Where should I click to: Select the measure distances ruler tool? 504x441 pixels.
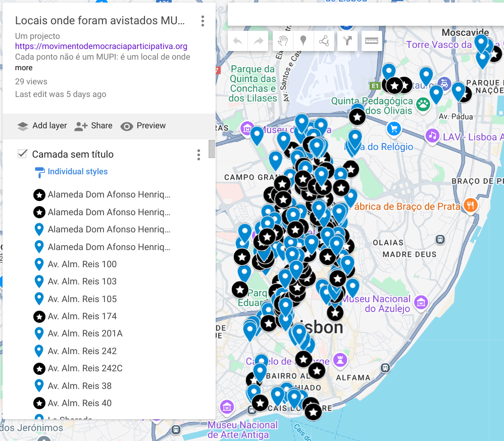coord(372,41)
